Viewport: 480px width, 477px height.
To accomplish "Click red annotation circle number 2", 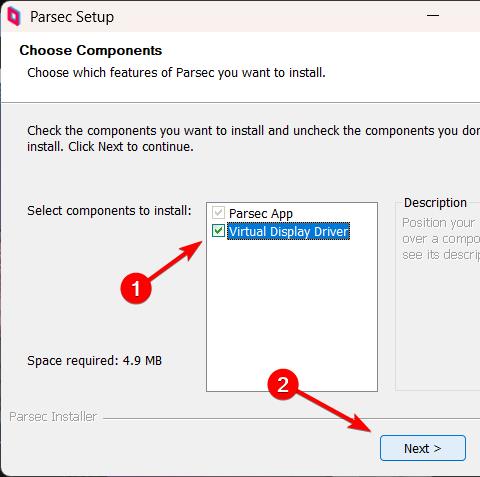I will click(x=283, y=384).
